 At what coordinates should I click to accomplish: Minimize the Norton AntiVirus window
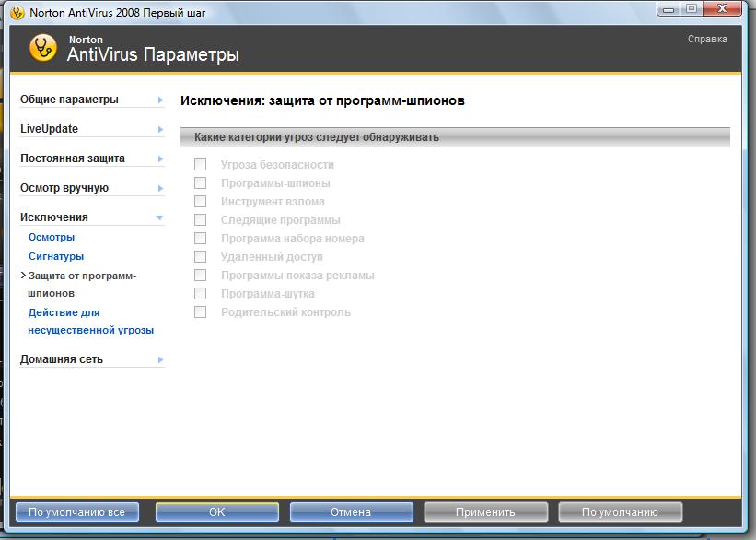pos(669,9)
